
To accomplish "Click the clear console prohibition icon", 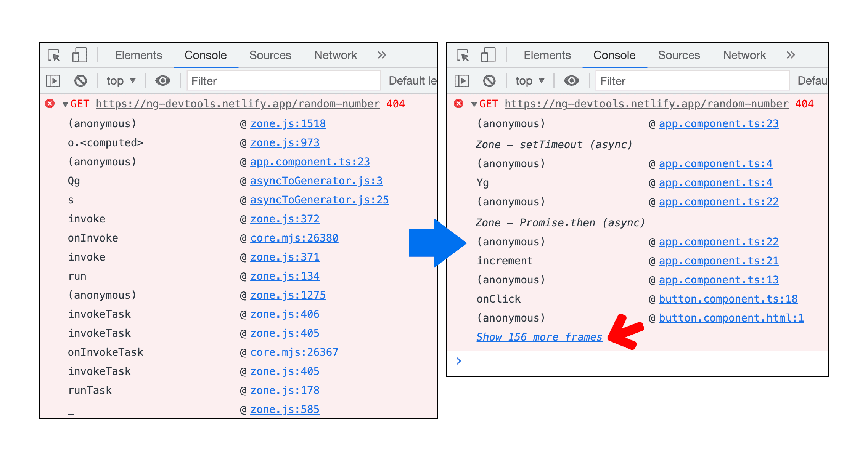I will click(x=80, y=81).
